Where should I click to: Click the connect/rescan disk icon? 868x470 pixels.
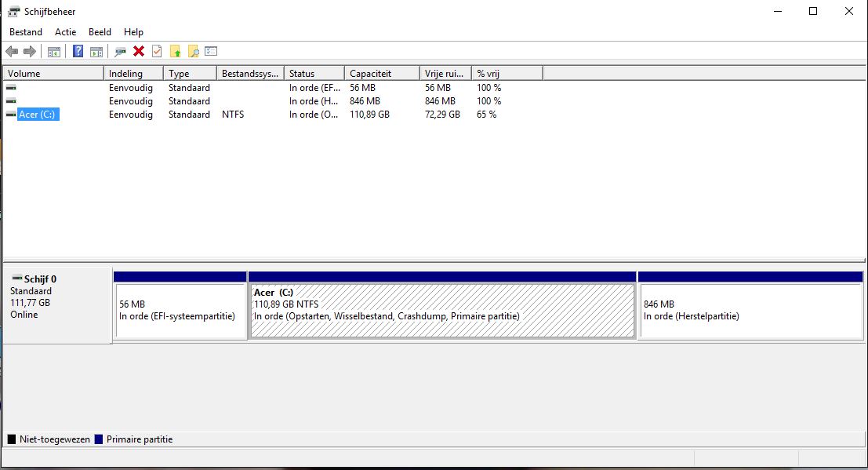[120, 52]
